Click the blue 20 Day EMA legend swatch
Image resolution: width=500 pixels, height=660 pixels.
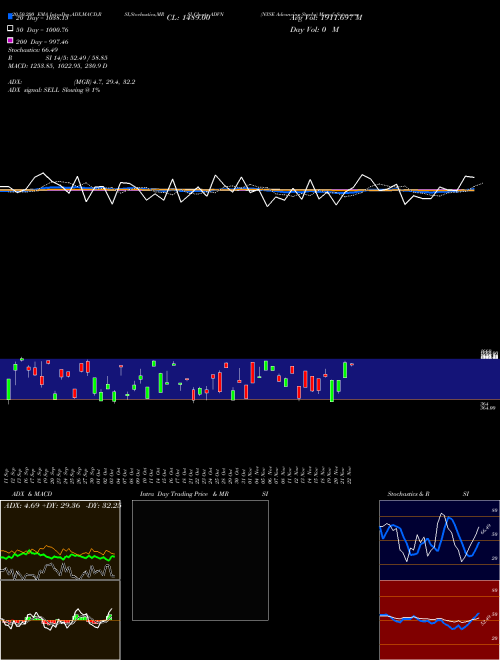pos(10,16)
